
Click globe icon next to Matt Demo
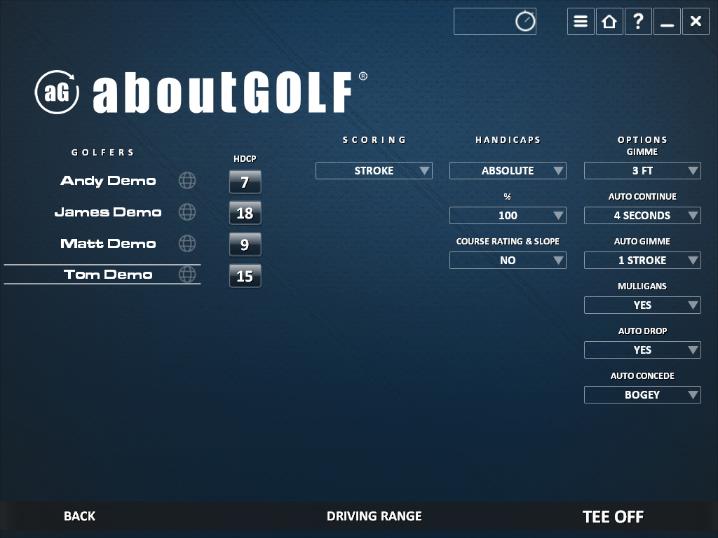coord(187,244)
